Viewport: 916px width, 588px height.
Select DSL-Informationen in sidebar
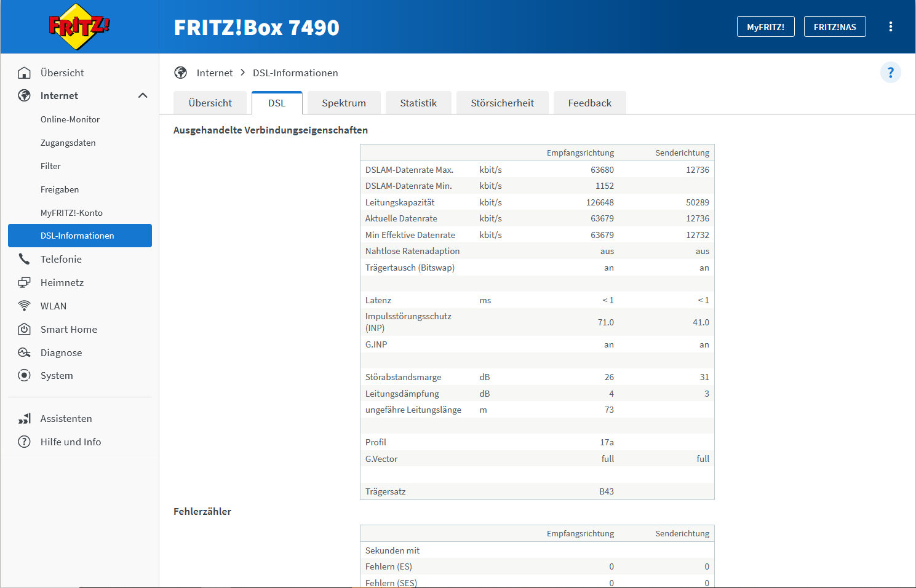click(80, 236)
